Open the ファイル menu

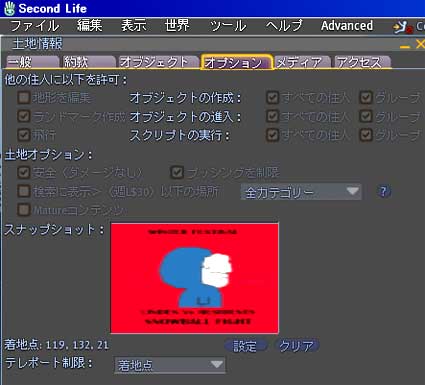tap(35, 26)
